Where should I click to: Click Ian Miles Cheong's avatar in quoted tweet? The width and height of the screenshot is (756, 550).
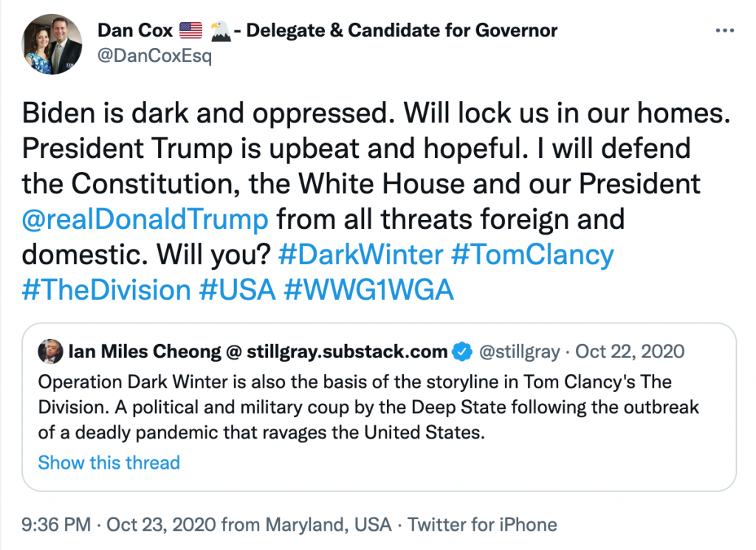coord(49,351)
